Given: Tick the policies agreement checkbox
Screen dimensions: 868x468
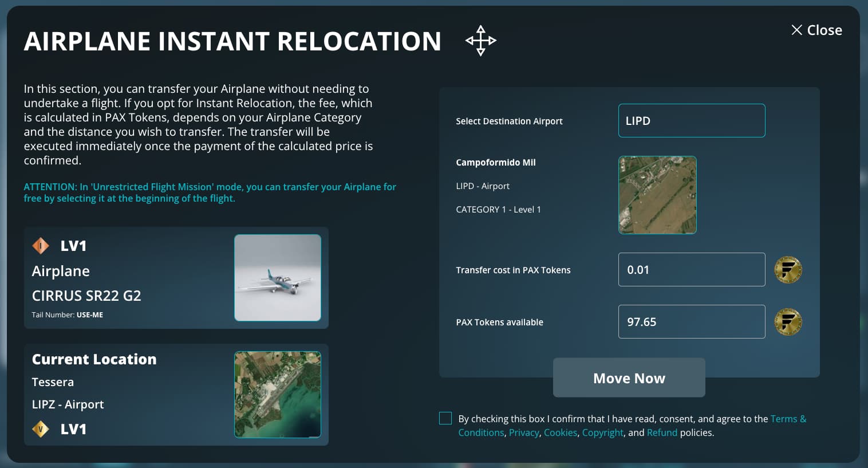Looking at the screenshot, I should click(445, 418).
